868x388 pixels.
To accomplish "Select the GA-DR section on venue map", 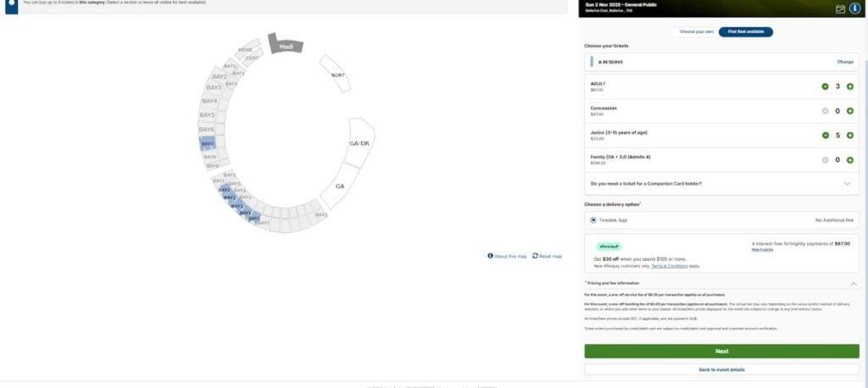I will click(359, 143).
